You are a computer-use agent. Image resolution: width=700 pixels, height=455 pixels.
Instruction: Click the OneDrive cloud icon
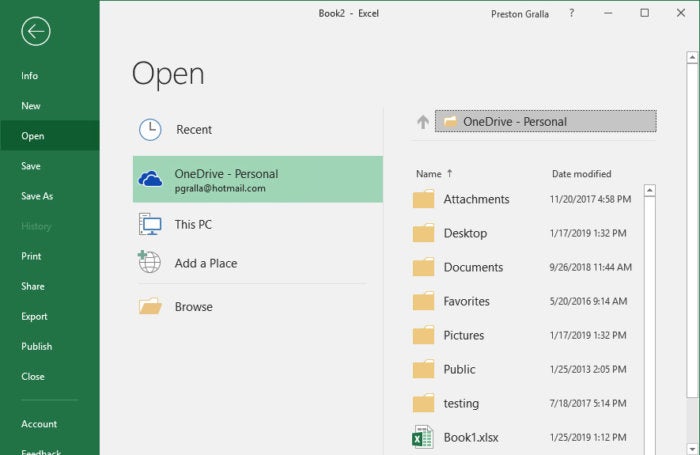[x=150, y=179]
